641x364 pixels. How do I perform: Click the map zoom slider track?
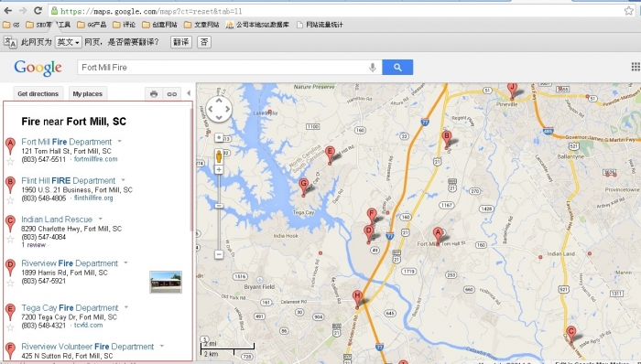219,212
